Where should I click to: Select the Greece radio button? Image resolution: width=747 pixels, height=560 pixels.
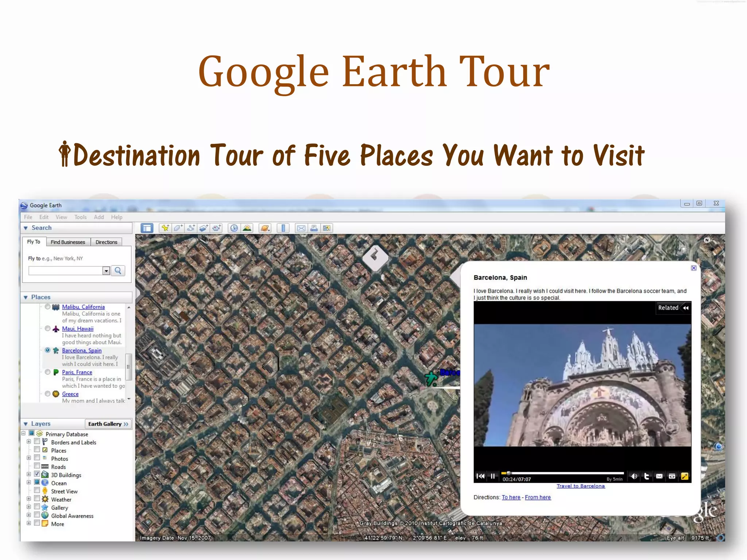(x=47, y=394)
